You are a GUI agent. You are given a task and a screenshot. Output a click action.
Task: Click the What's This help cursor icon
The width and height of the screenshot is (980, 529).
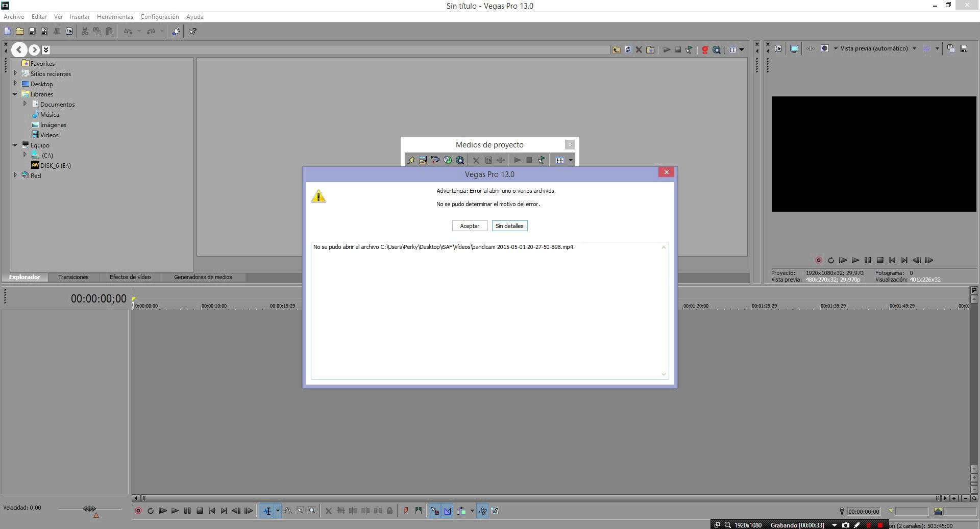[x=193, y=31]
